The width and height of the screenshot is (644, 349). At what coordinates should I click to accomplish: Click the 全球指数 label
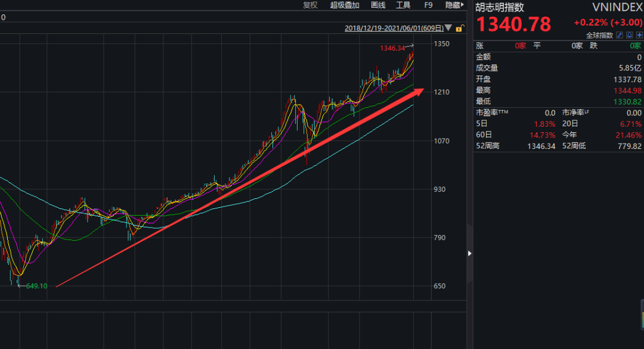click(x=599, y=35)
